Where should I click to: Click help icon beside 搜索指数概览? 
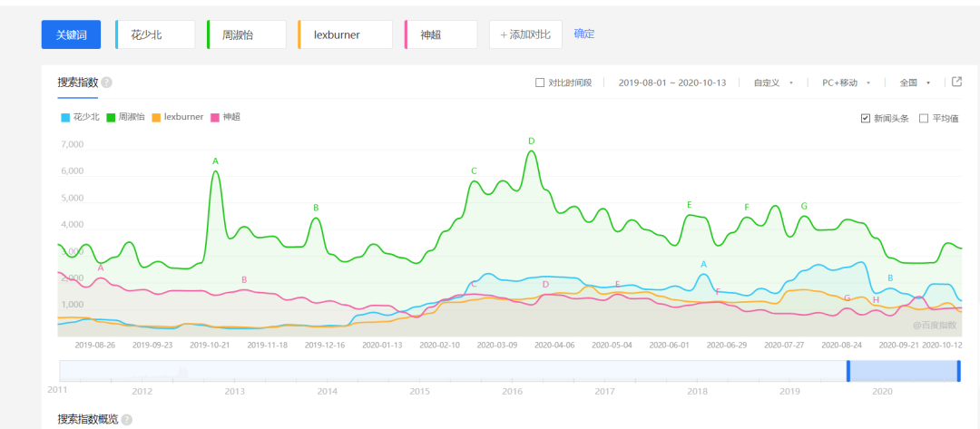tap(127, 420)
